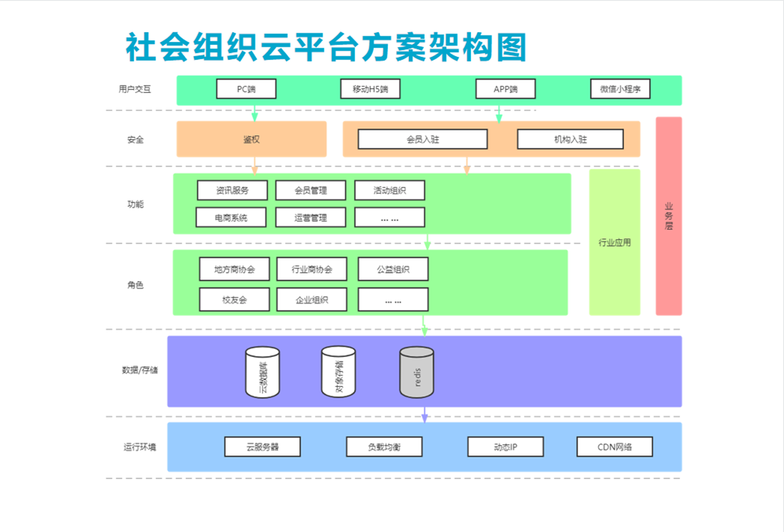Select the 负载均衡 box

click(384, 447)
